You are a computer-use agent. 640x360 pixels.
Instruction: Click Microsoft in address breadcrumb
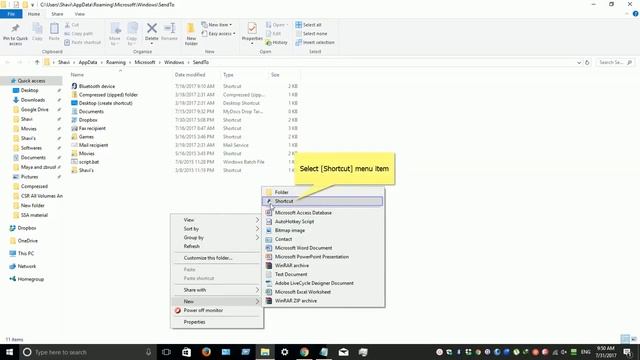(x=145, y=62)
